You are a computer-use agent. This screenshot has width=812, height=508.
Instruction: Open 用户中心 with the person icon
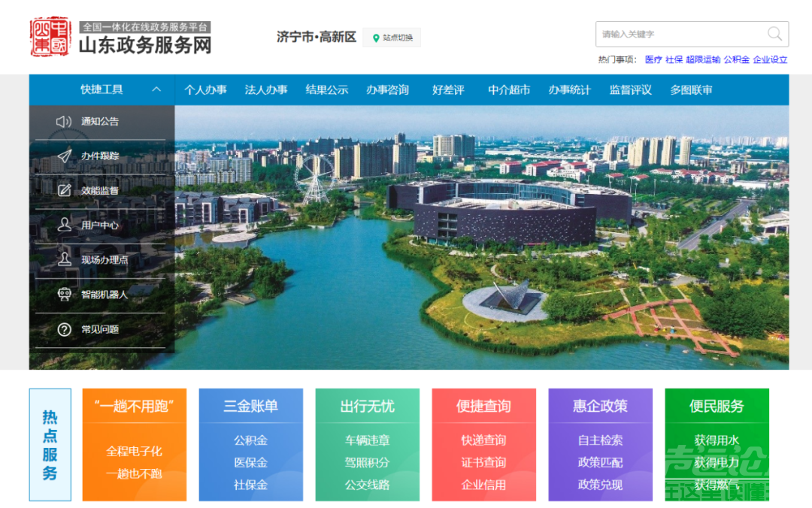pos(65,225)
